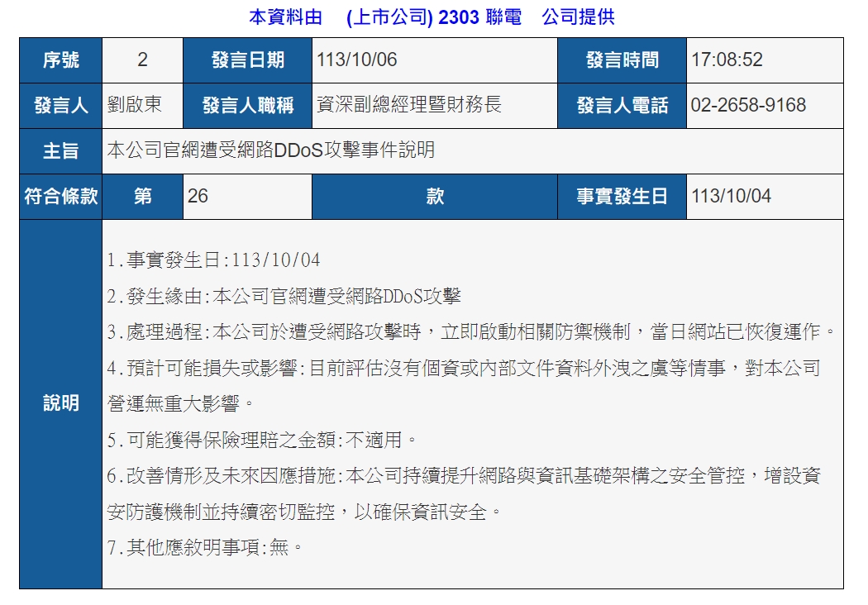Click the '事實發生日' header cell
Viewport: 868px width, 605px height.
(622, 197)
